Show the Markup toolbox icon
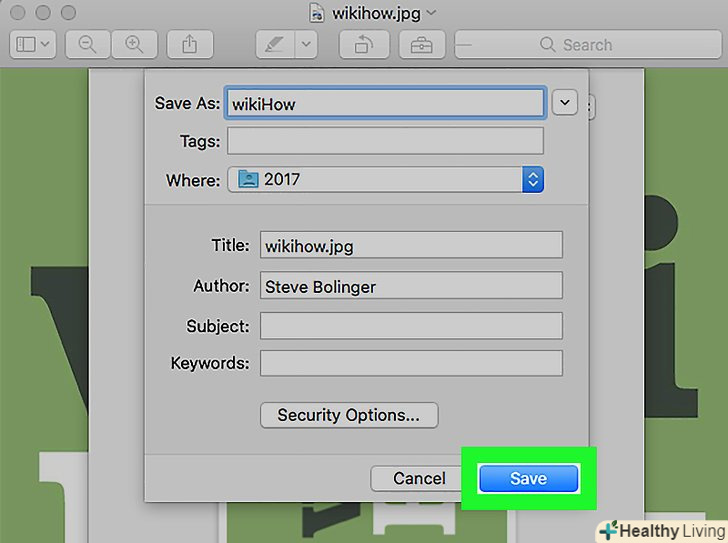 click(422, 45)
